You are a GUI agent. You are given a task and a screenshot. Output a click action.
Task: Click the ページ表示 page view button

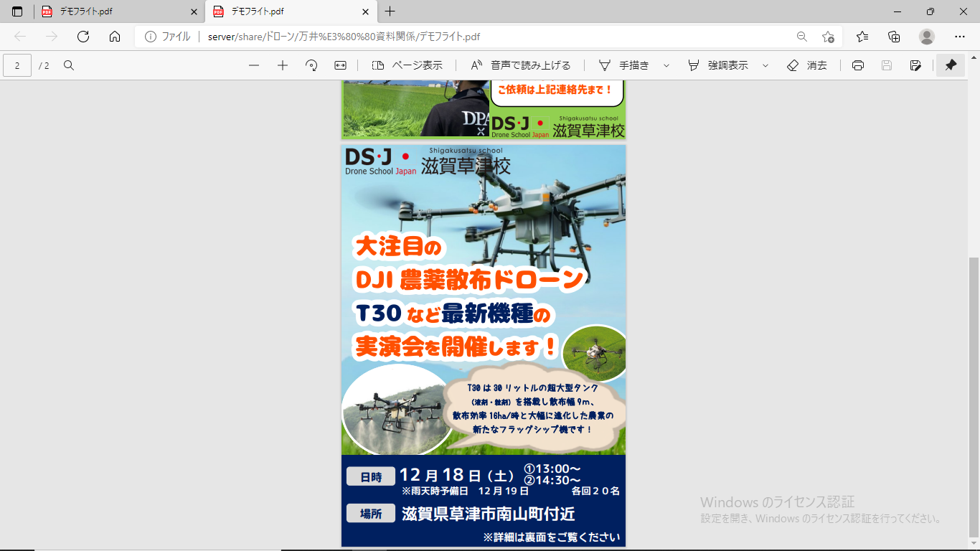407,65
